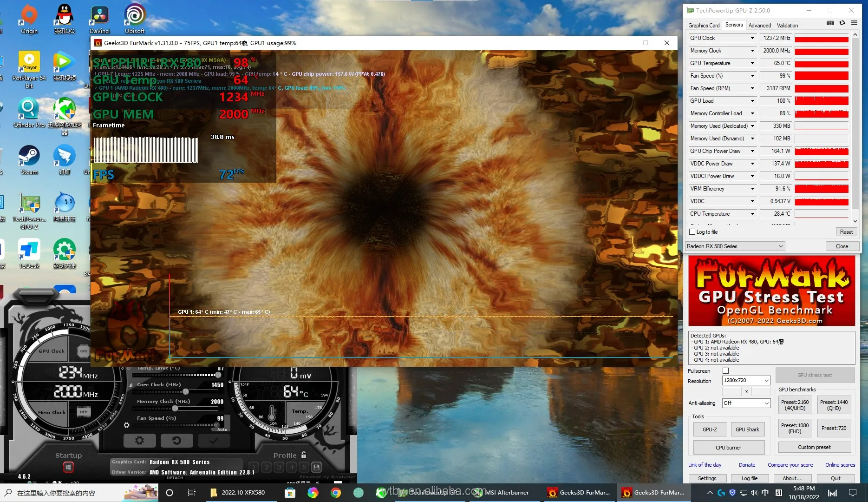The image size is (868, 502).
Task: Open Google Chrome from the taskbar
Action: pos(335,493)
